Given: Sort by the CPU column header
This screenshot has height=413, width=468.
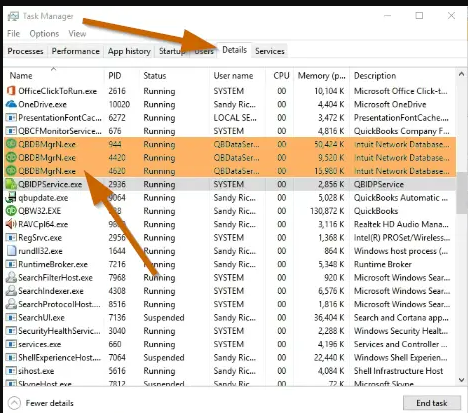Looking at the screenshot, I should click(280, 76).
